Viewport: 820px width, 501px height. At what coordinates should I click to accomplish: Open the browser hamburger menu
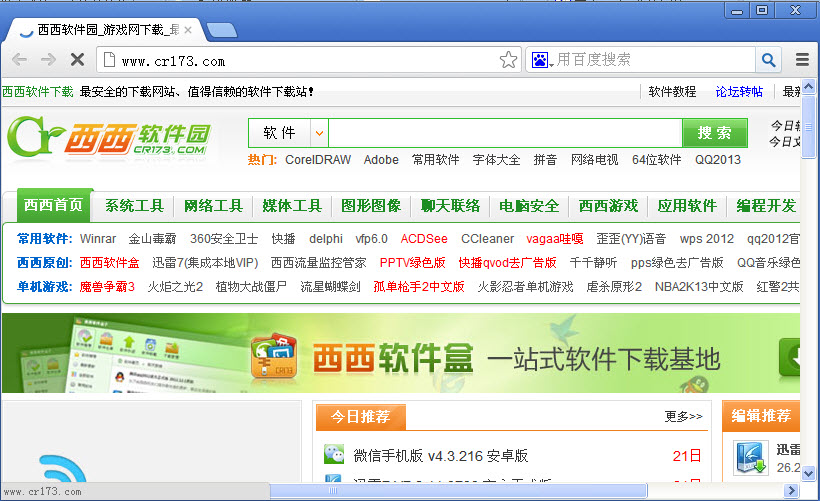[802, 60]
